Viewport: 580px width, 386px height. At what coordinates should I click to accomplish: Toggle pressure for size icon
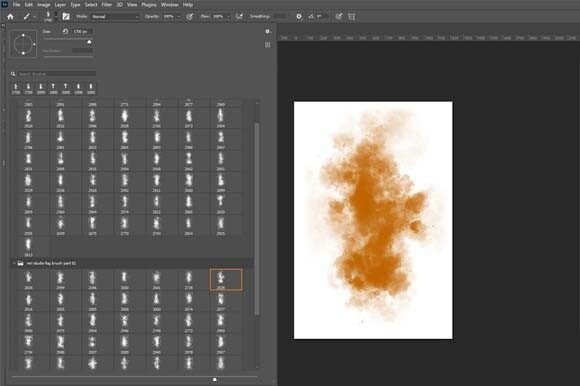(x=338, y=17)
